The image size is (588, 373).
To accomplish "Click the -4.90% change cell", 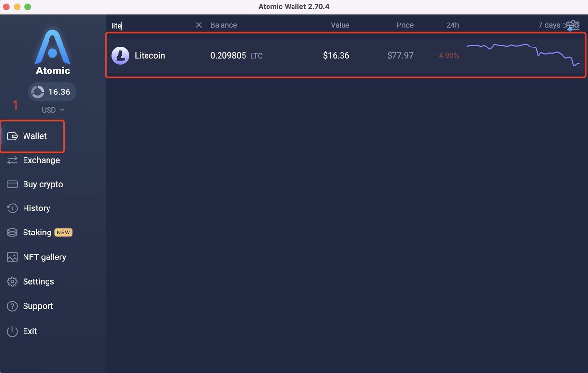I will click(448, 56).
